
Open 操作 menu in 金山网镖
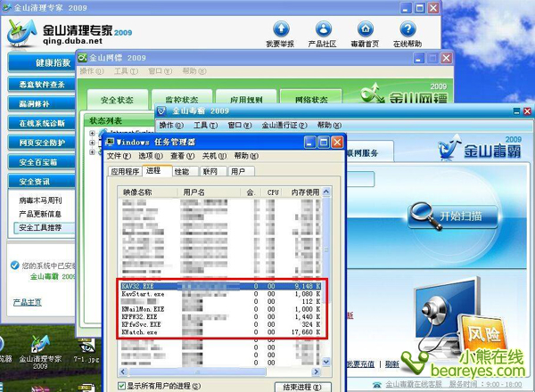[x=92, y=71]
